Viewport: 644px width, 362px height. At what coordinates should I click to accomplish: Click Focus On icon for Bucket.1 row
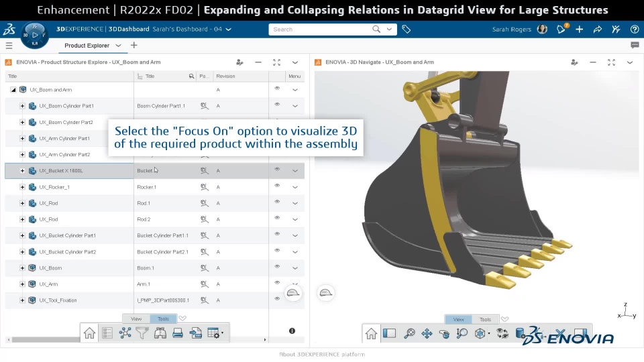pyautogui.click(x=204, y=170)
